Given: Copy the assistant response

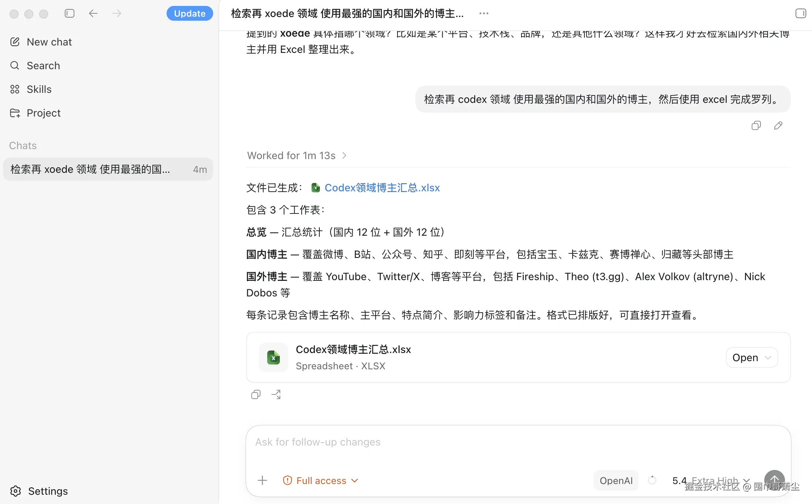Looking at the screenshot, I should 256,394.
